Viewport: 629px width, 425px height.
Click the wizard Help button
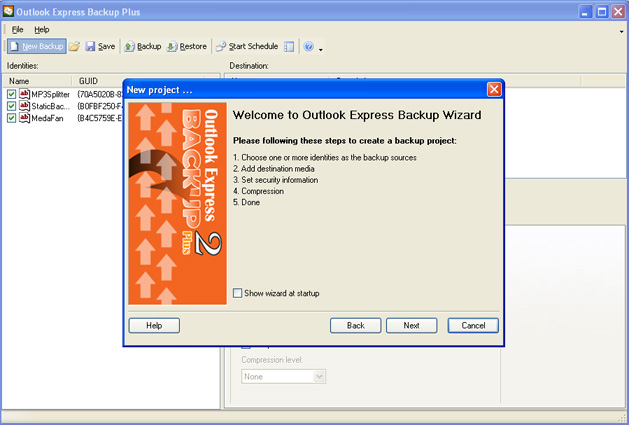(x=154, y=325)
